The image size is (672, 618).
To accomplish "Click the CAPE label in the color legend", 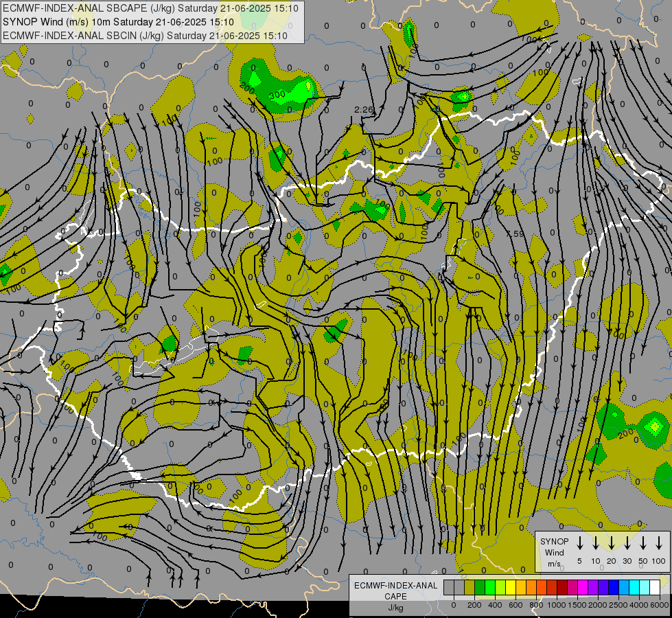I will click(x=395, y=597).
